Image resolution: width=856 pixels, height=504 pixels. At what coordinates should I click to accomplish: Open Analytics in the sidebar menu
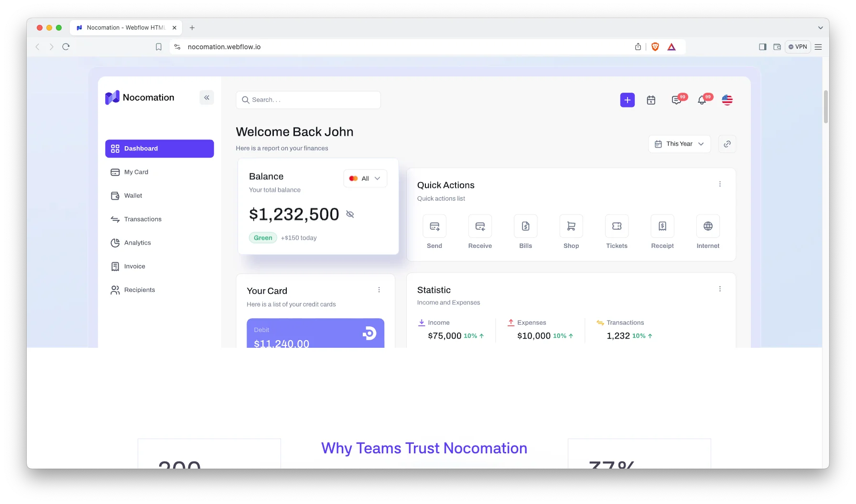(x=137, y=243)
